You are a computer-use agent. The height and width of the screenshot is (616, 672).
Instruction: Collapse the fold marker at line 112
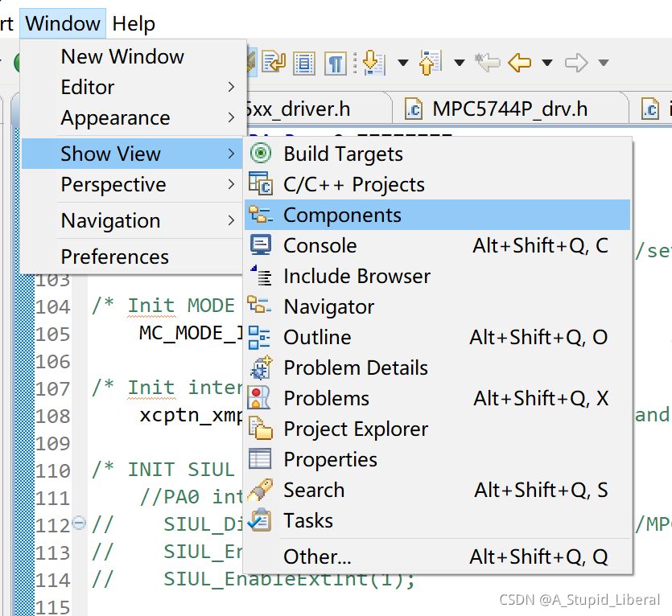coord(79,522)
